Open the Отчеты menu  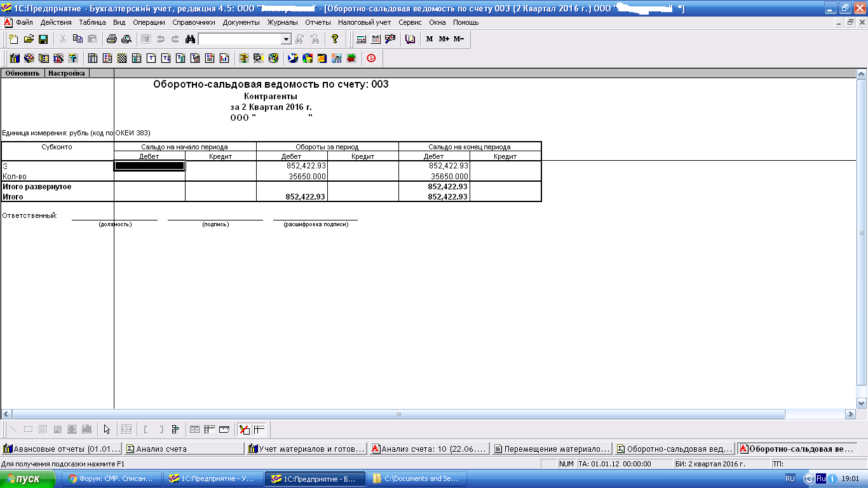tap(318, 22)
